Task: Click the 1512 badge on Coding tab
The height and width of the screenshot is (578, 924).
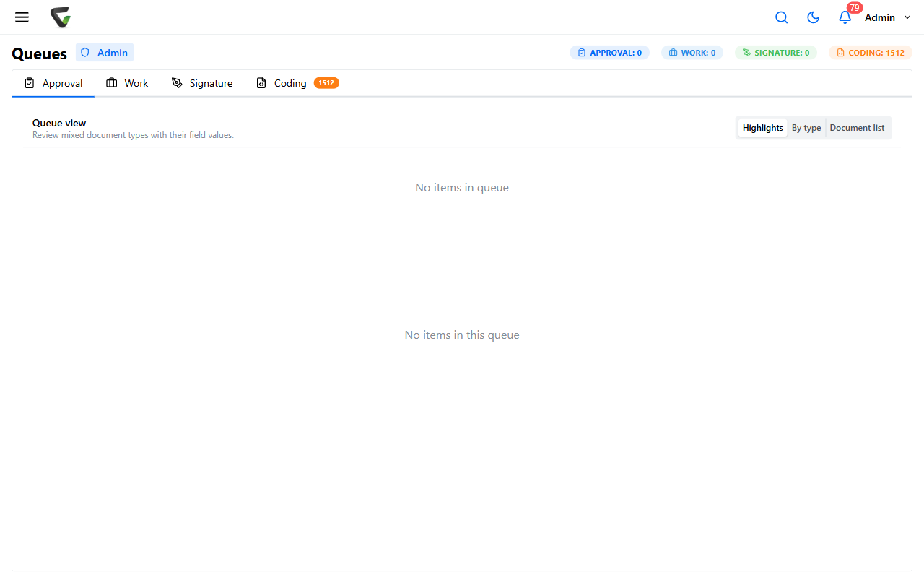Action: [x=326, y=83]
